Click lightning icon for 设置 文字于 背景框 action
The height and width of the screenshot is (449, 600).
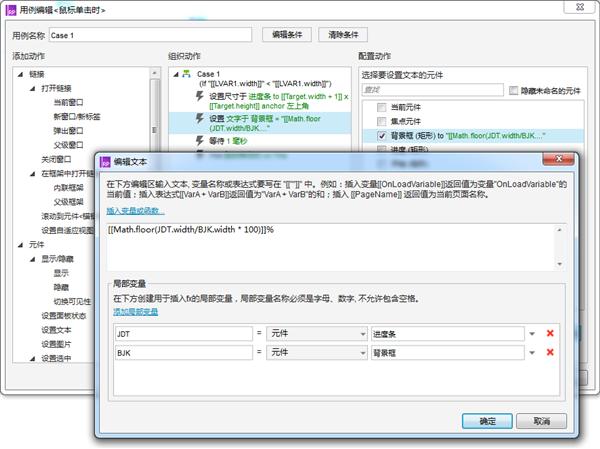[200, 117]
